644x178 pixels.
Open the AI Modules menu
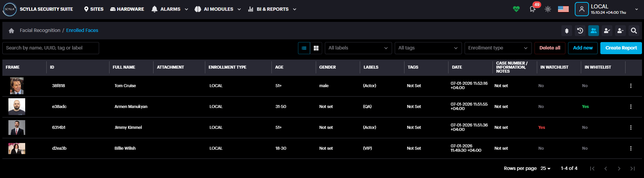pos(218,9)
